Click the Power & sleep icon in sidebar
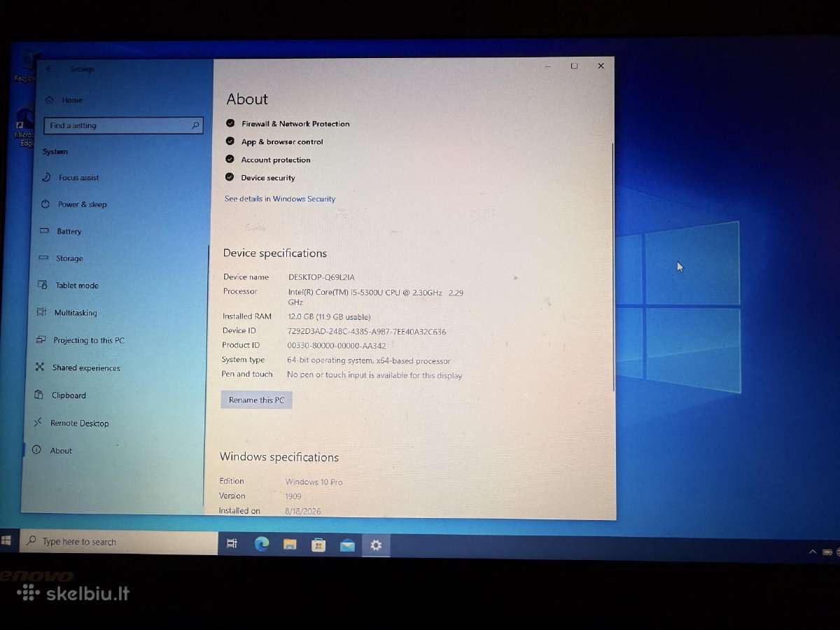 click(x=45, y=204)
